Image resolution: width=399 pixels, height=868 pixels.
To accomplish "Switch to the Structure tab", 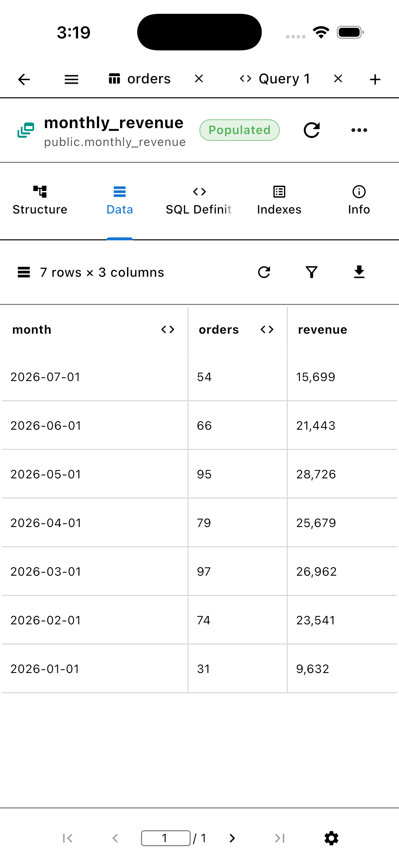I will [x=40, y=201].
